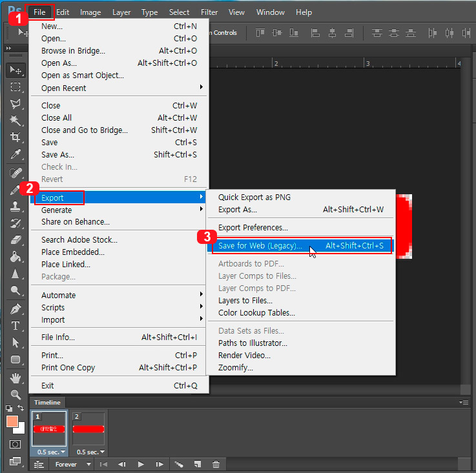Click the background color swatch
The height and width of the screenshot is (473, 476).
(x=21, y=429)
